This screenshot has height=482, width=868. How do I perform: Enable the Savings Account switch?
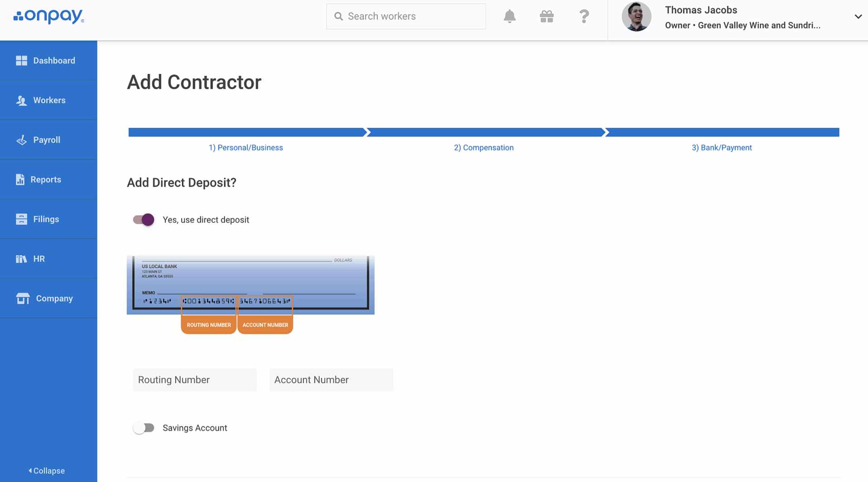pos(144,428)
